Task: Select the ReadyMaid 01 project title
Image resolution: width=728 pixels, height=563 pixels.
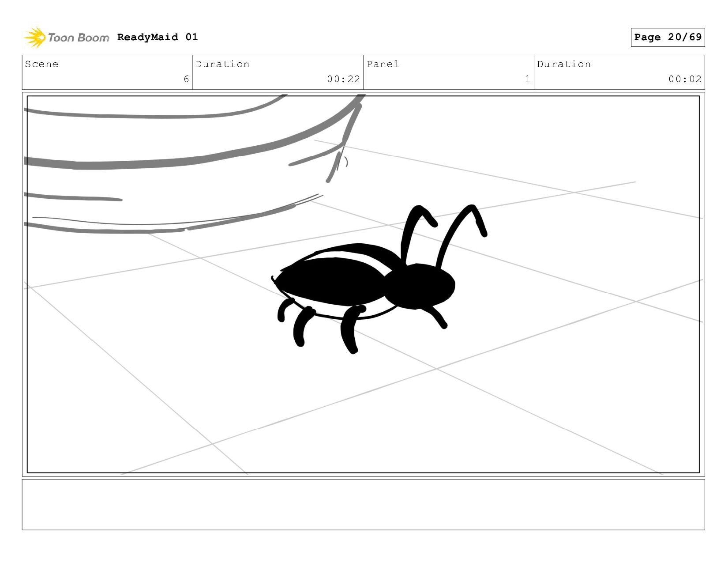Action: (158, 37)
